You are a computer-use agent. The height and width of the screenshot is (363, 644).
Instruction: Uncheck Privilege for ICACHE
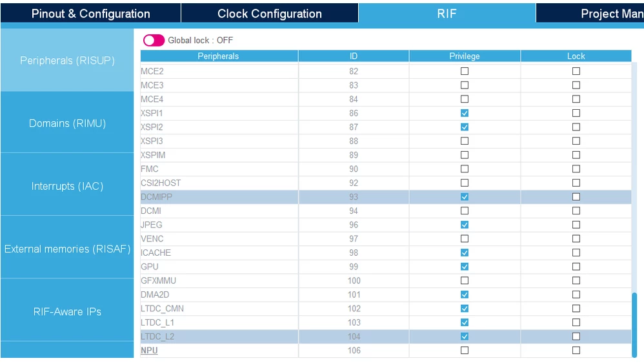(x=465, y=253)
